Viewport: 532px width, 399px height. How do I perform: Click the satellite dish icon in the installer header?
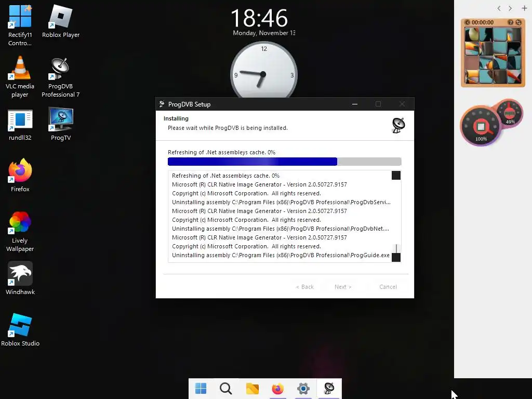coord(398,125)
